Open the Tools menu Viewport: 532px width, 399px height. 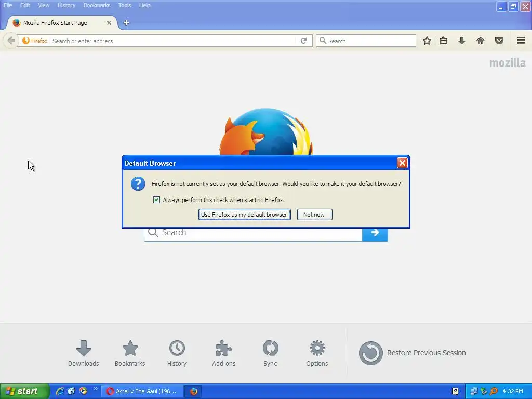[x=125, y=5]
